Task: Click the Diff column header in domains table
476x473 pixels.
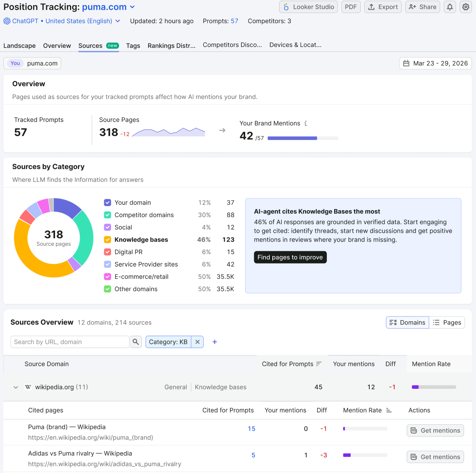Action: [390, 364]
